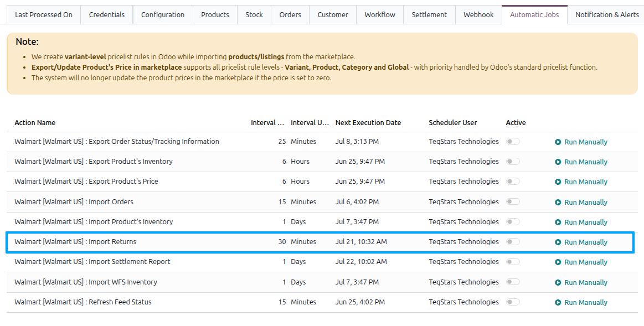This screenshot has height=326, width=644.
Task: Enable Export Order Status/Tracking Information job toggle
Action: click(x=513, y=141)
